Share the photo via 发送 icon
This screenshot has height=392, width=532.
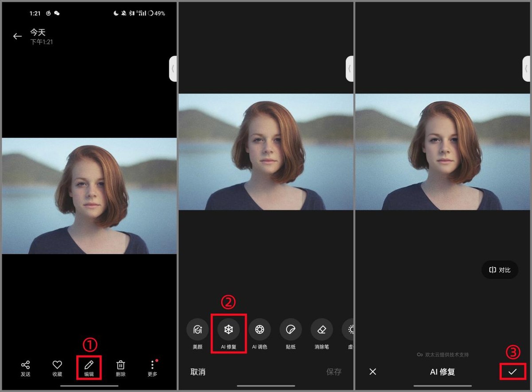(x=25, y=368)
